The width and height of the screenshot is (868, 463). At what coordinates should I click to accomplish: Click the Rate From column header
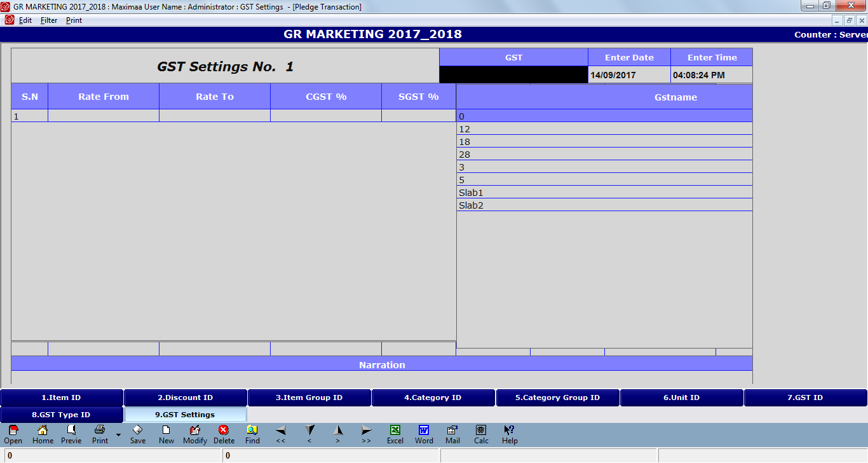[104, 97]
